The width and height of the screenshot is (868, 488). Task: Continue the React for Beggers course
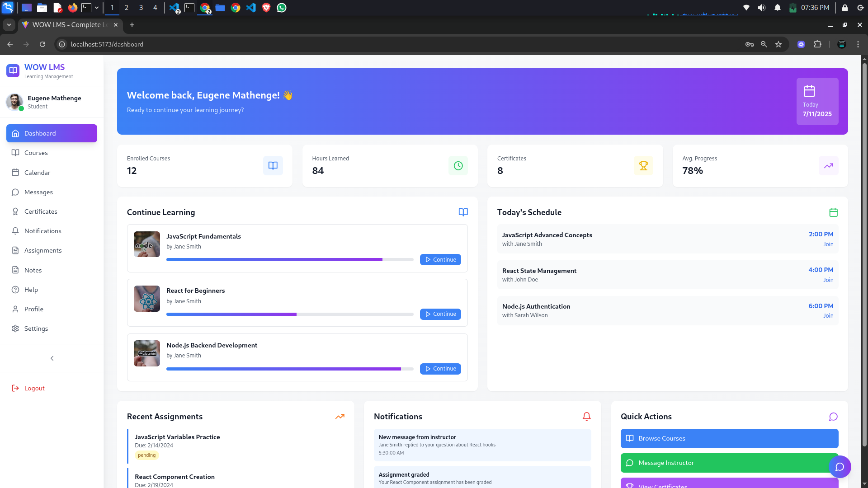440,314
